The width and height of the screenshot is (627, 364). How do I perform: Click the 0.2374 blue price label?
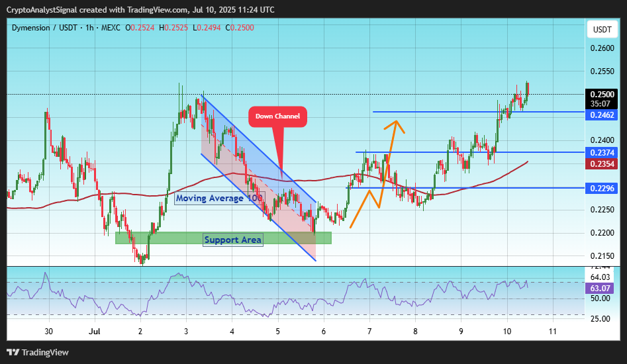tap(602, 153)
